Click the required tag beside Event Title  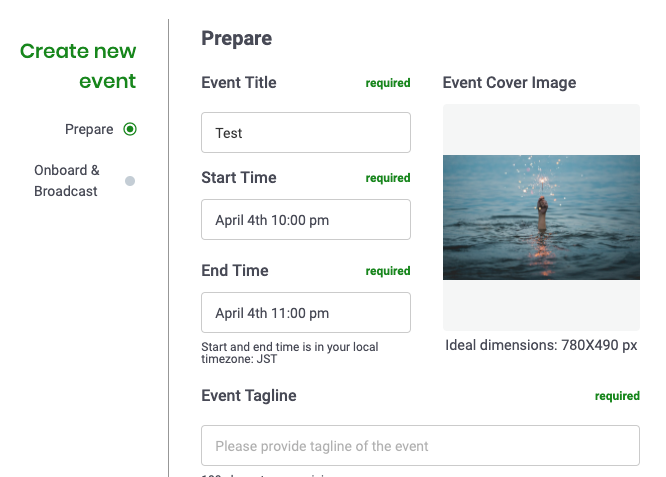[x=388, y=83]
